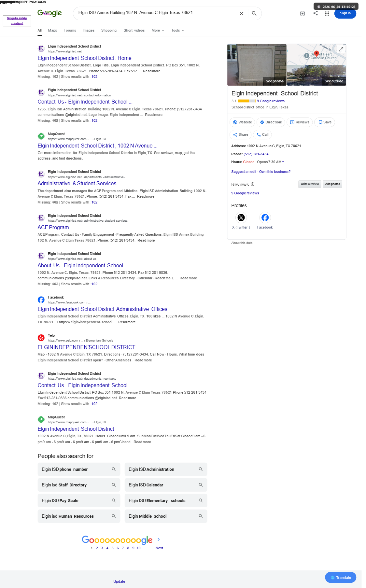Switch to the Images tab
This screenshot has height=588, width=366.
click(89, 30)
